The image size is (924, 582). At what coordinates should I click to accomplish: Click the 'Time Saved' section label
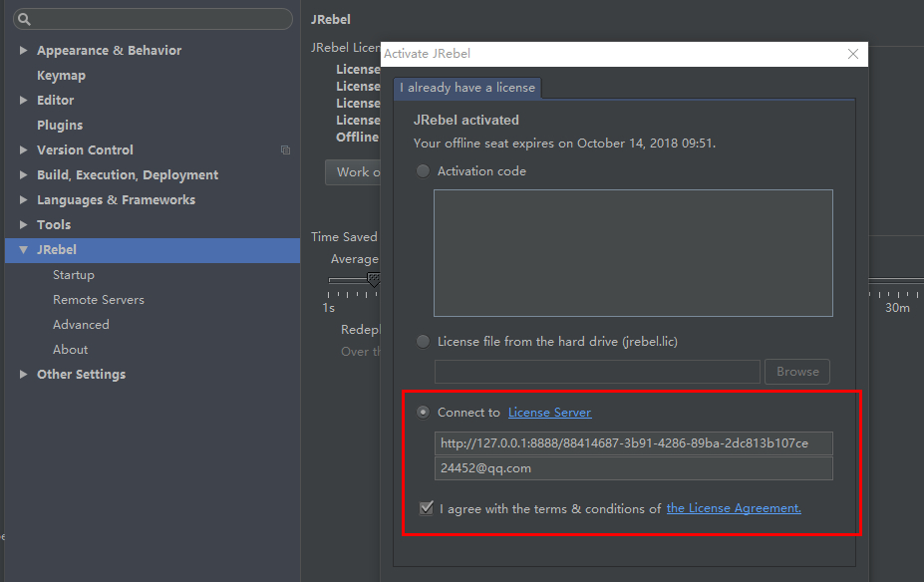[x=344, y=237]
